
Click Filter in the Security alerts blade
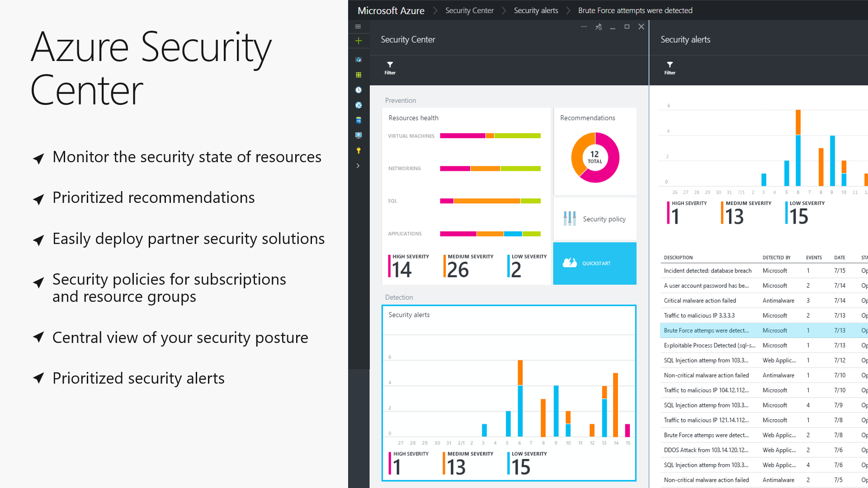point(670,68)
